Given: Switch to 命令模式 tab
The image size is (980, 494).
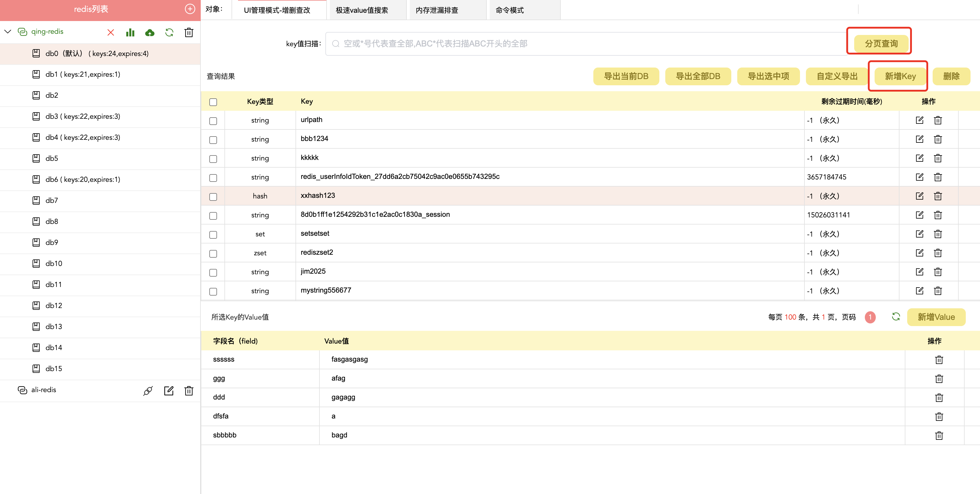Looking at the screenshot, I should click(510, 10).
